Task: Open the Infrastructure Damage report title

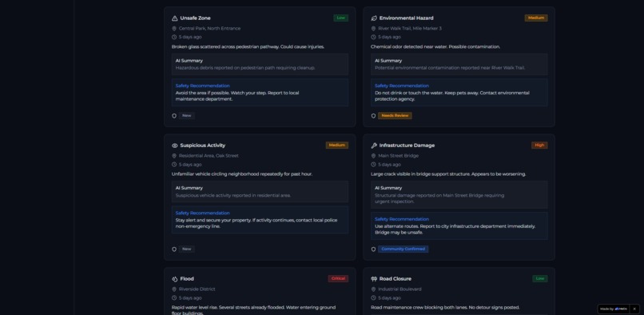Action: pos(407,146)
